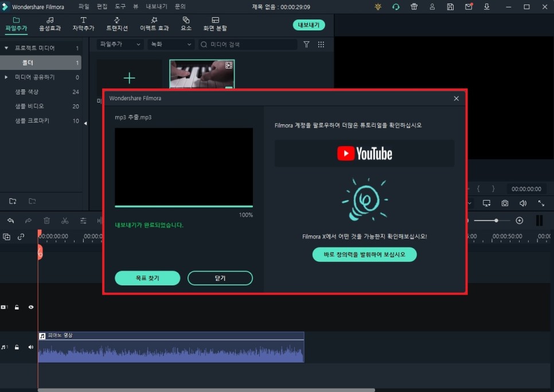
Task: Open the 편집 menu
Action: coord(102,6)
